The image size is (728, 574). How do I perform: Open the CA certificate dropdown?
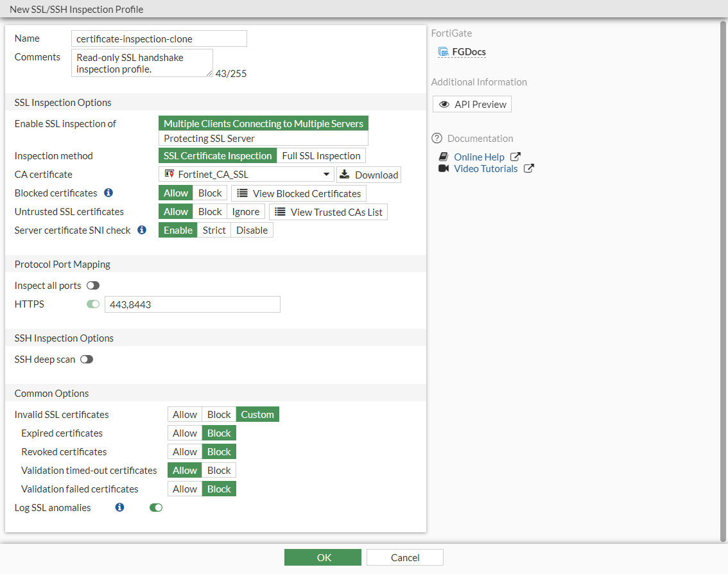point(246,175)
